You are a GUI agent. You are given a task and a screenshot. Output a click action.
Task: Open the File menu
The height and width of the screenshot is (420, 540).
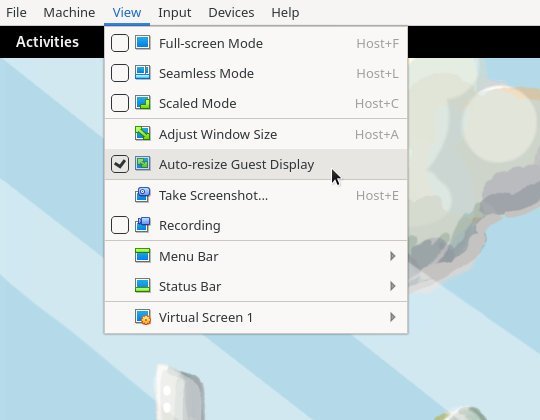16,12
